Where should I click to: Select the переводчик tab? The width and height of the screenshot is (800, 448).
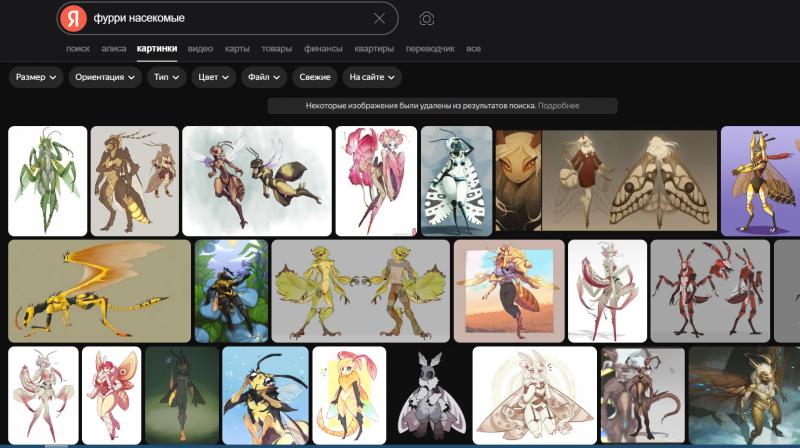tap(431, 48)
